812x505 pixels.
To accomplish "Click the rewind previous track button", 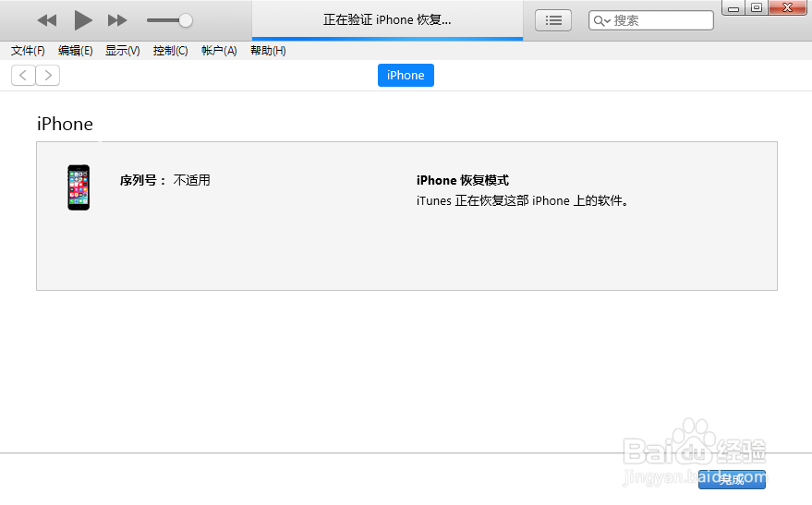I will 47,20.
